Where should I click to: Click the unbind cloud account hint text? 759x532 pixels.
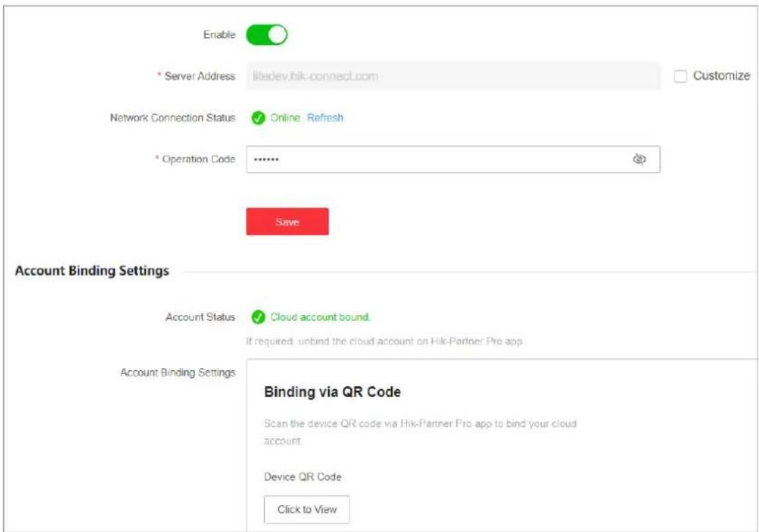pyautogui.click(x=384, y=341)
